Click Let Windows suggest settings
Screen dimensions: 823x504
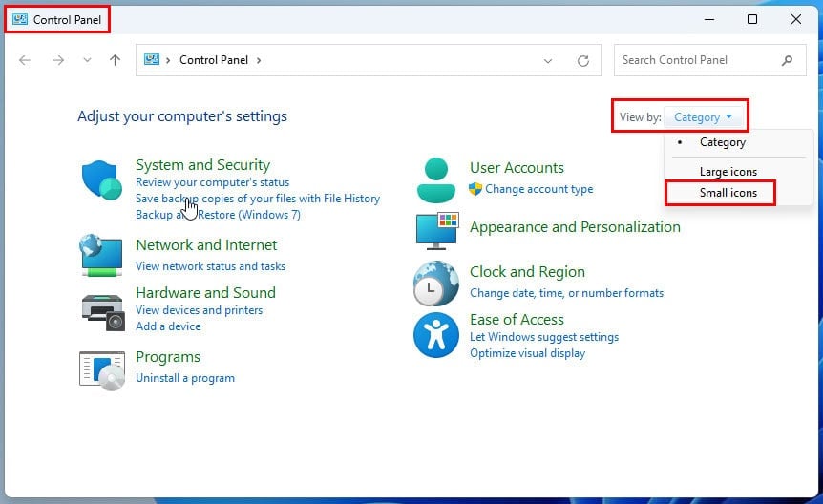(544, 337)
